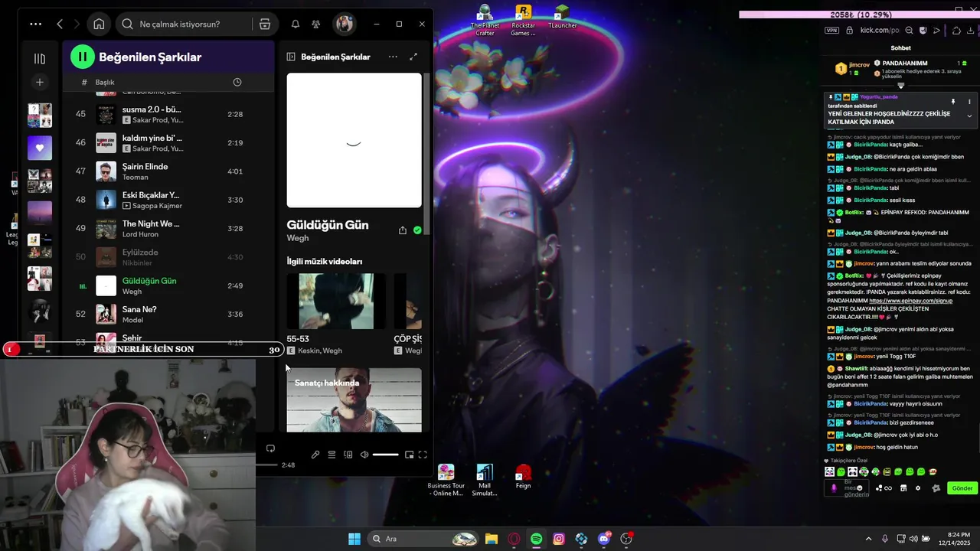The image size is (980, 551).
Task: Open the Spotify profile avatar menu
Action: pos(344,24)
